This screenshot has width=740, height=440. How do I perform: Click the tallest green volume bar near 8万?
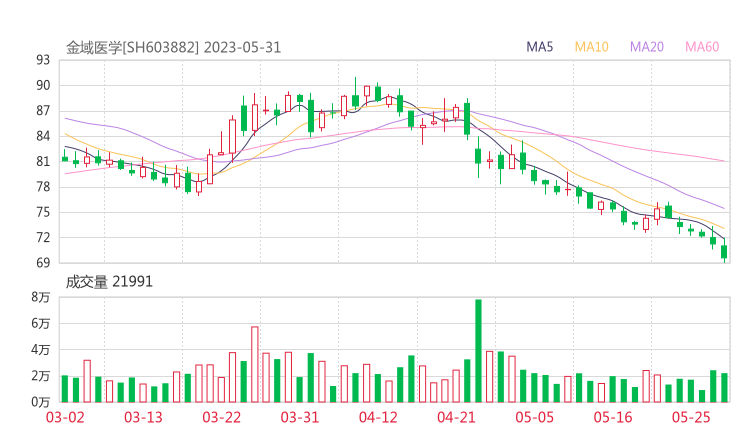(478, 351)
